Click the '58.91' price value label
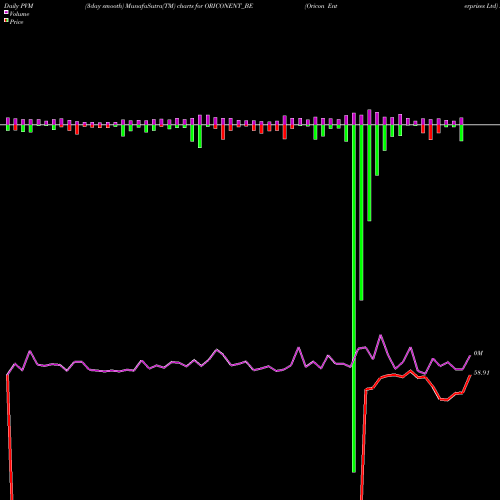Viewport: 500px width, 500px height. point(482,373)
